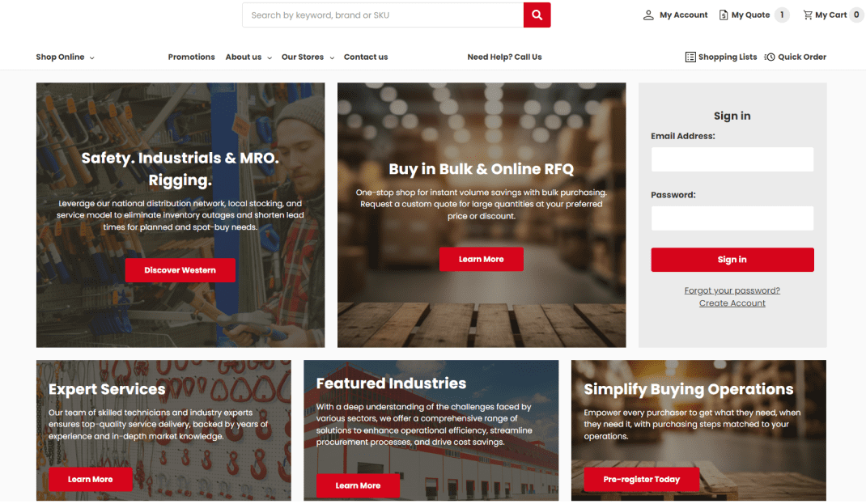Screen dimensions: 866x504
Task: Click the Expert Services heading
Action: (x=107, y=389)
